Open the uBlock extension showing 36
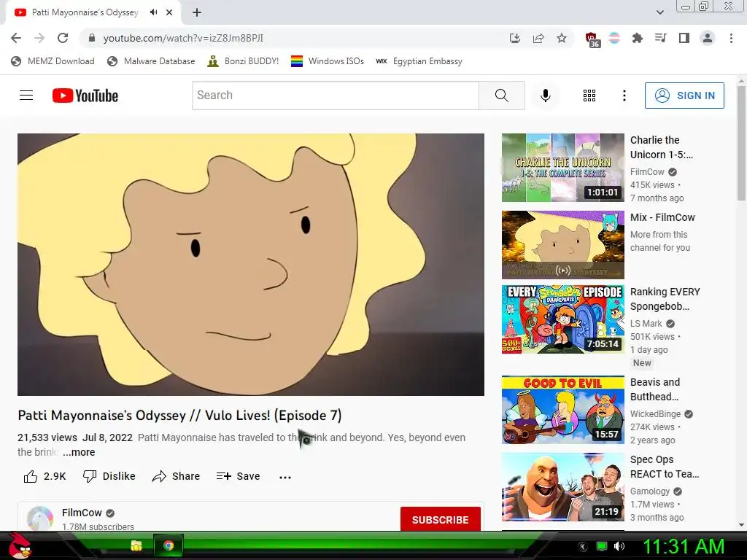747x560 pixels. (592, 39)
